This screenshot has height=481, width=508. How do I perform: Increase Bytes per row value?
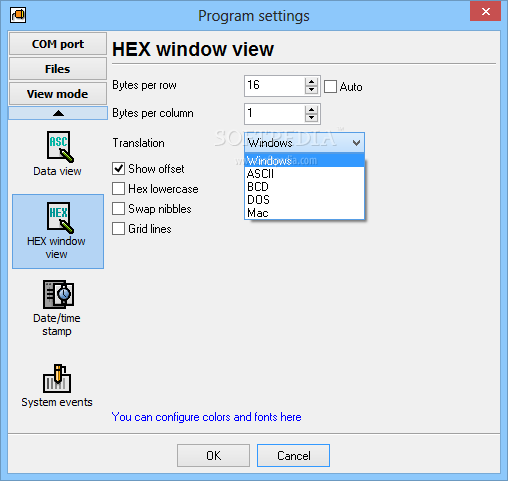[x=311, y=82]
